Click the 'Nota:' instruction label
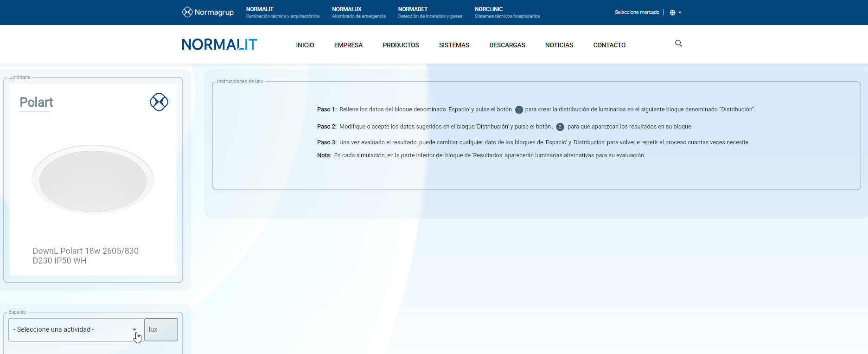 click(324, 155)
